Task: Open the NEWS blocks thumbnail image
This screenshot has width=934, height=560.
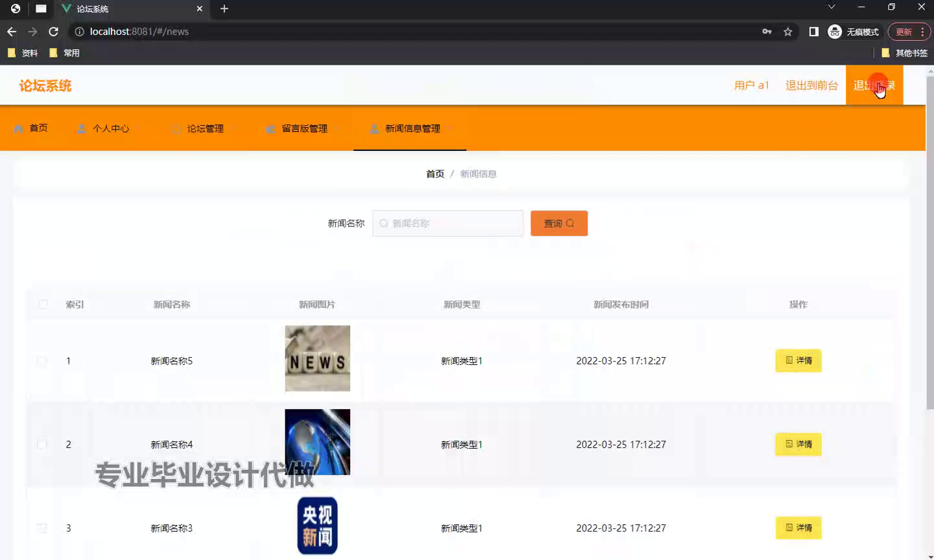Action: click(x=318, y=358)
